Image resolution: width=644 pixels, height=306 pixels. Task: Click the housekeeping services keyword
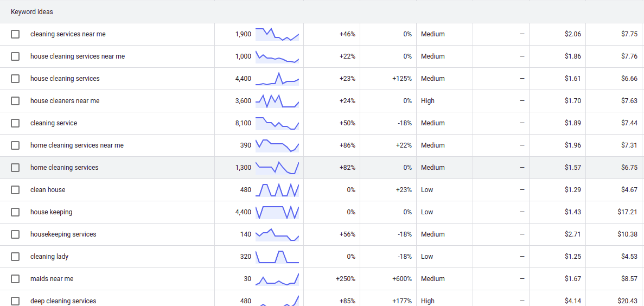(63, 234)
